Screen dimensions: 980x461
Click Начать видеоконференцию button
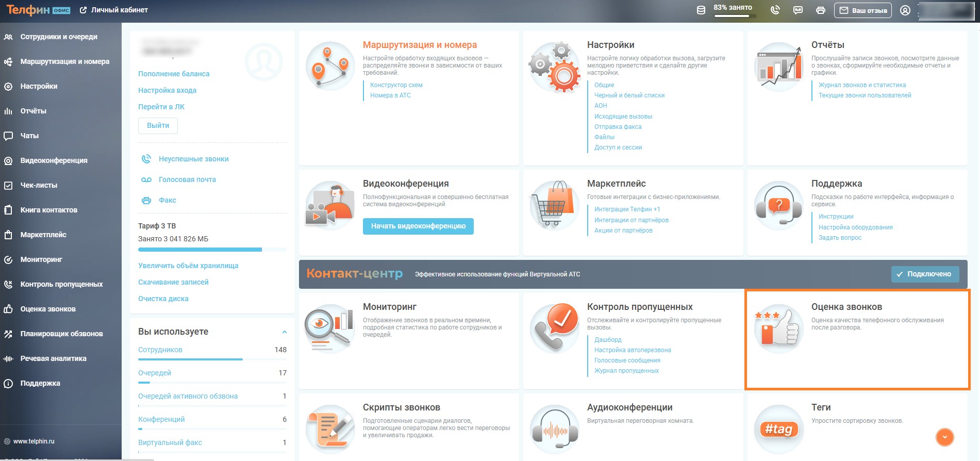click(418, 226)
